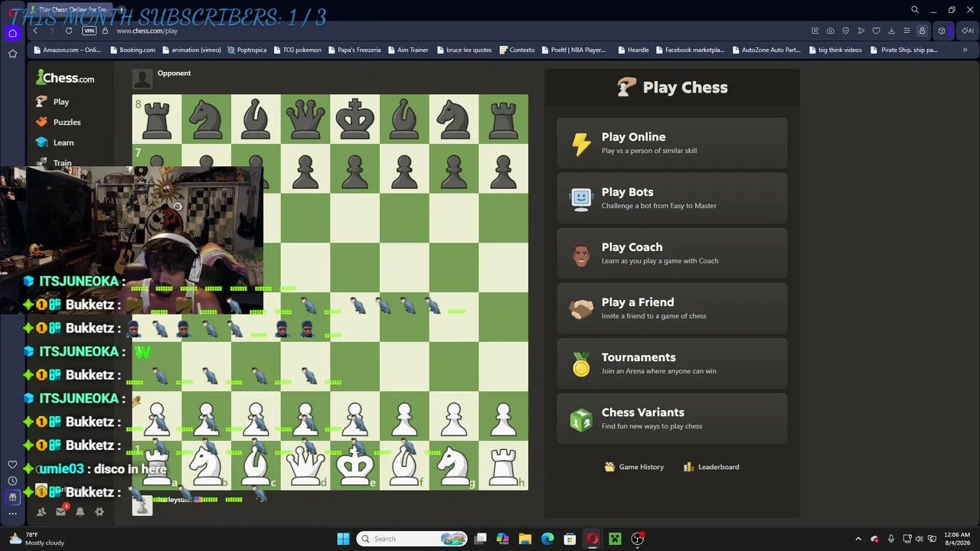Switch to Opera browser on the taskbar
Viewport: 980px width, 551px height.
593,539
